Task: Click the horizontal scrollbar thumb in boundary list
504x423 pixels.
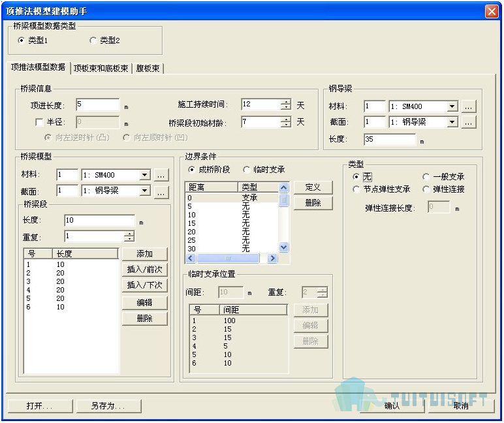Action: coord(228,258)
